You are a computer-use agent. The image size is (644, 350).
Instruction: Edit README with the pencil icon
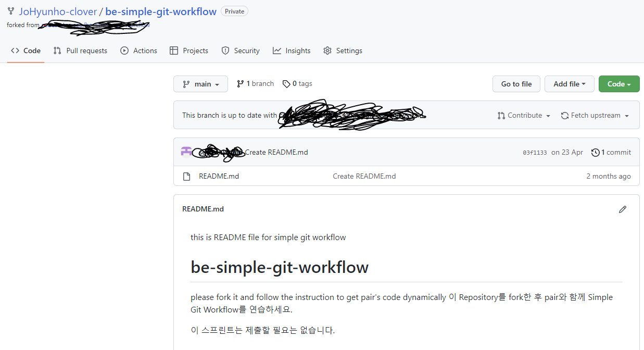(623, 209)
